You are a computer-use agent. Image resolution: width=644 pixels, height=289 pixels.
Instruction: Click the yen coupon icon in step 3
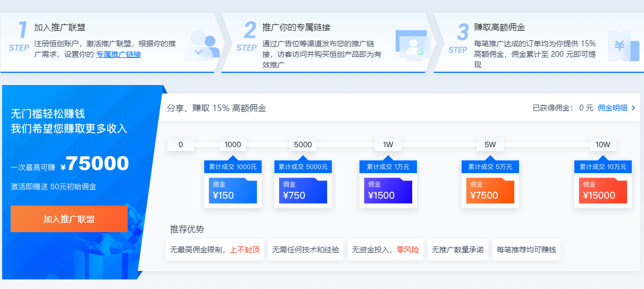[x=624, y=46]
